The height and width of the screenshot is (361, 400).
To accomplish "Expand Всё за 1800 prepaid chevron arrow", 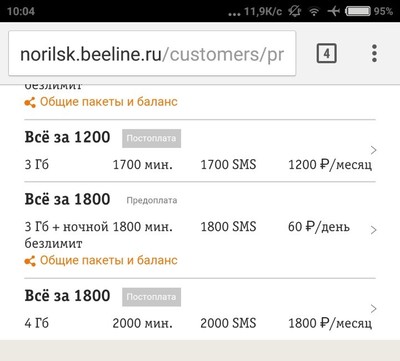I will 374,230.
